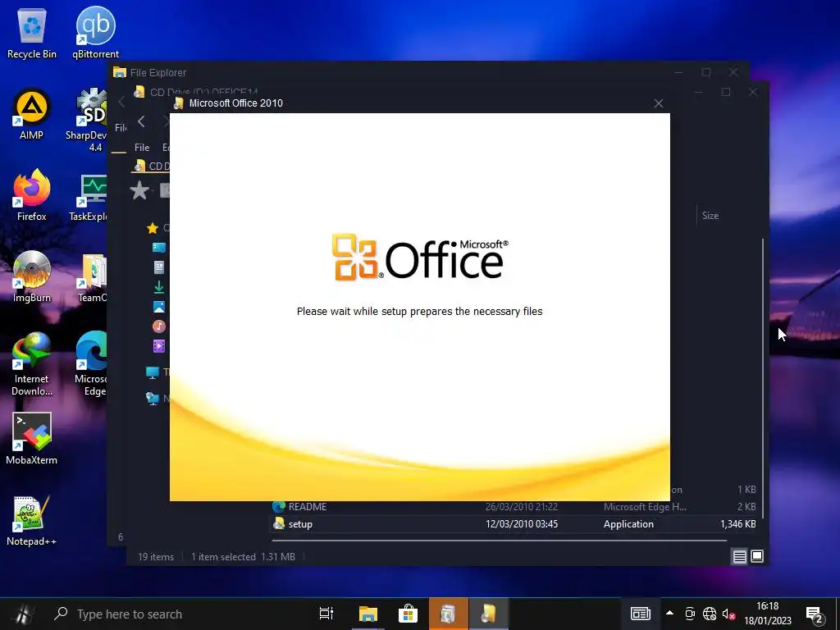Switch to Office setup taskbar button
The width and height of the screenshot is (840, 630).
pyautogui.click(x=489, y=614)
